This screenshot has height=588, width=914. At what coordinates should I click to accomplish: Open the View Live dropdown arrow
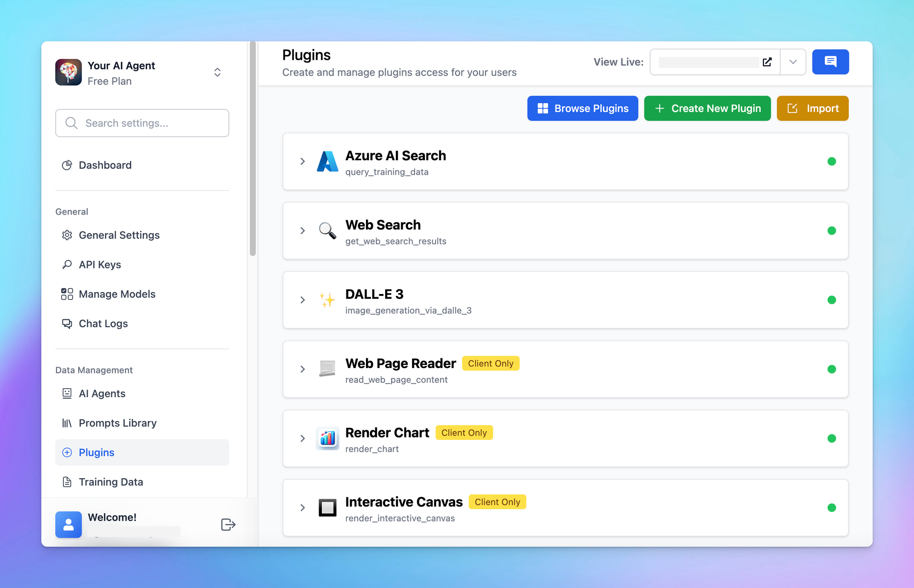(793, 62)
